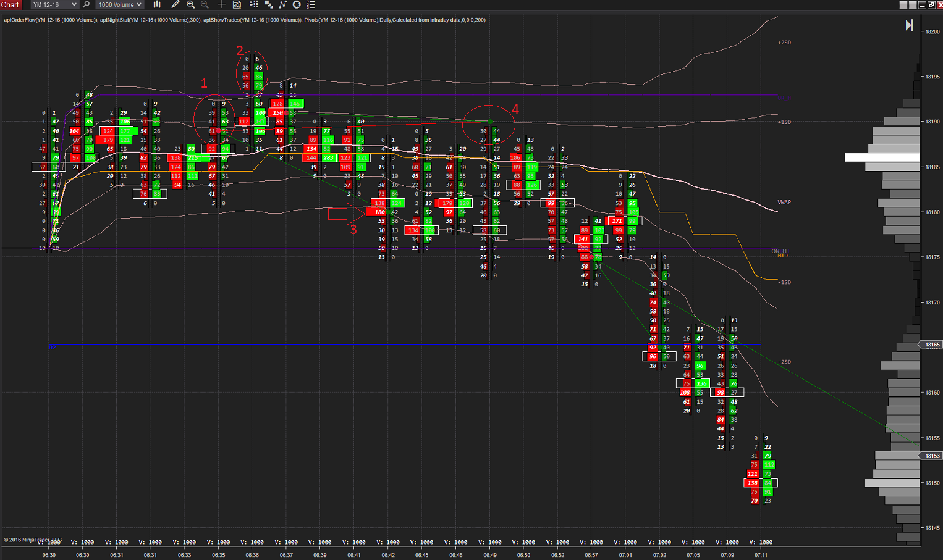Show the Data Box icon
Viewport: 943px width, 560px height.
click(237, 4)
